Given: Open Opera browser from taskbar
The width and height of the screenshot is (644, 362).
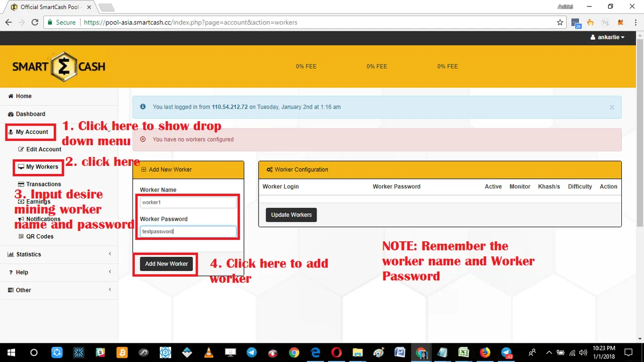Looking at the screenshot, I should pyautogui.click(x=337, y=352).
